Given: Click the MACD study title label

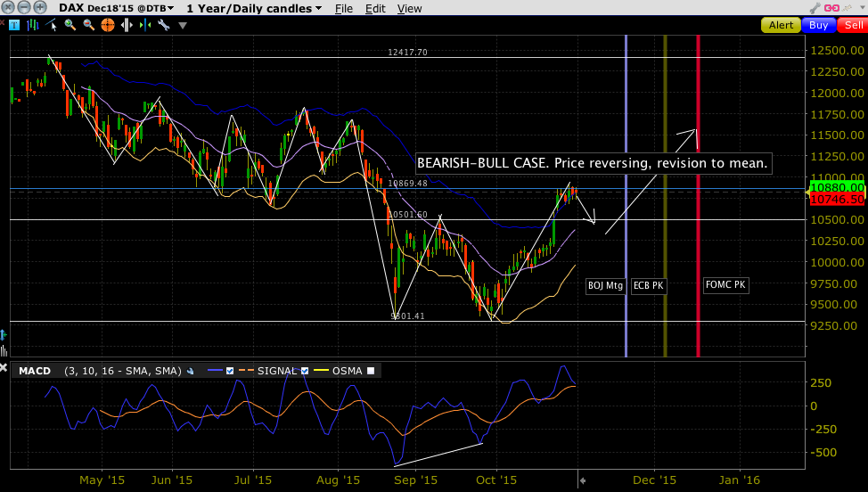Looking at the screenshot, I should [35, 371].
